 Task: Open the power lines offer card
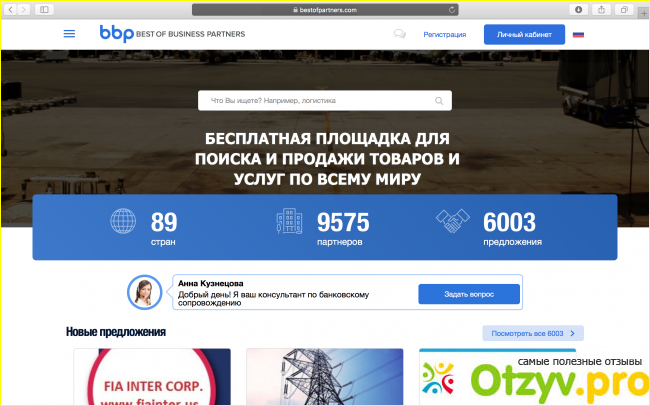(324, 377)
